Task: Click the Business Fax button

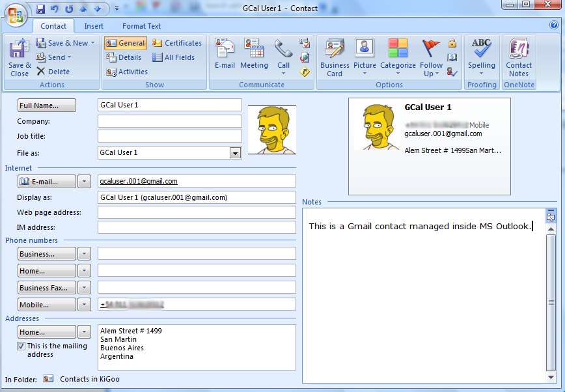Action: click(x=46, y=288)
